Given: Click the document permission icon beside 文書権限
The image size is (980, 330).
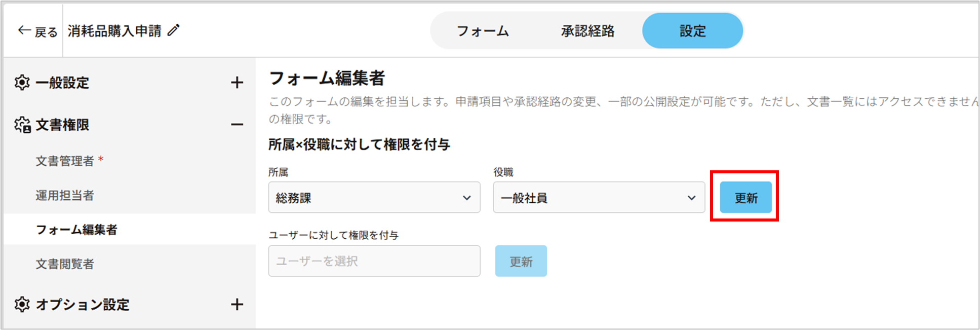Looking at the screenshot, I should (x=23, y=125).
